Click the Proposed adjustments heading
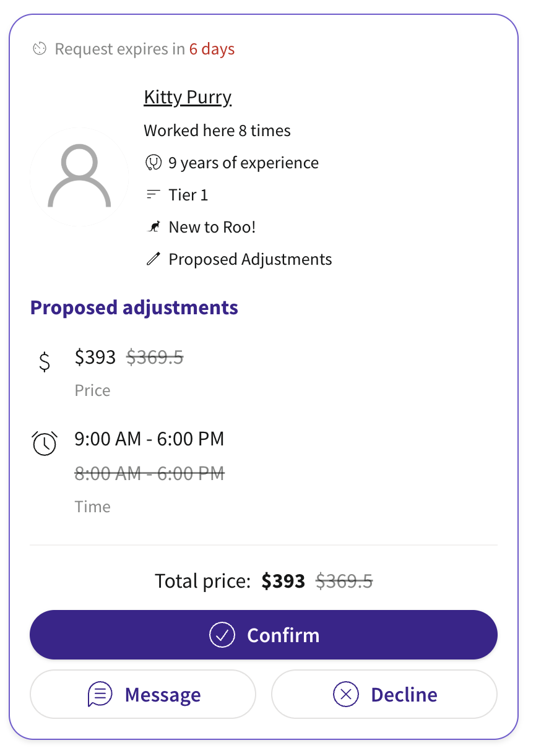 pos(134,307)
